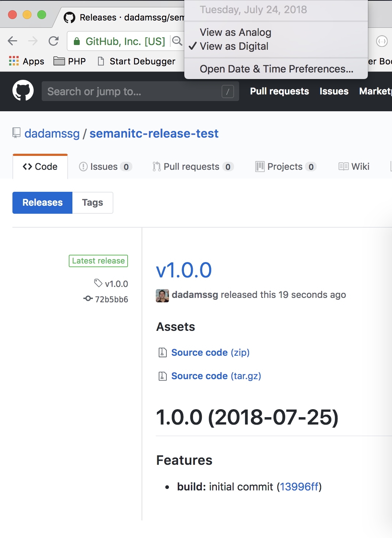Click the zip file icon under Assets

tap(162, 352)
